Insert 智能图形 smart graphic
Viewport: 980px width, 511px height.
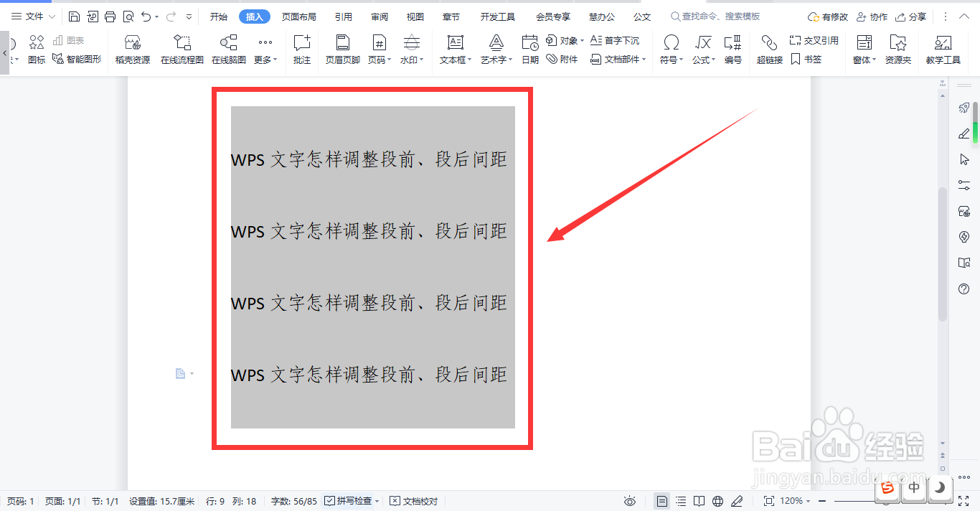[x=77, y=60]
